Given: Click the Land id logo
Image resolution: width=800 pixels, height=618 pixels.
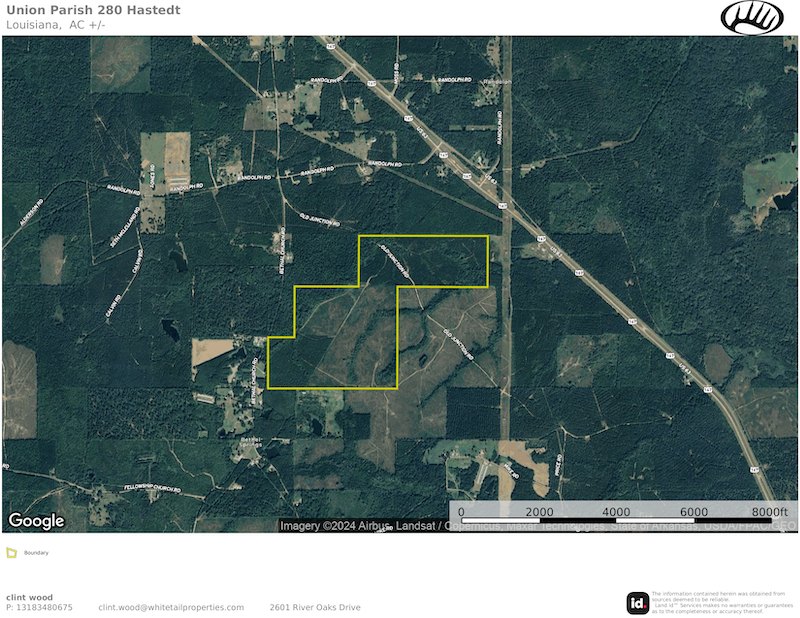Looking at the screenshot, I should pos(637,603).
